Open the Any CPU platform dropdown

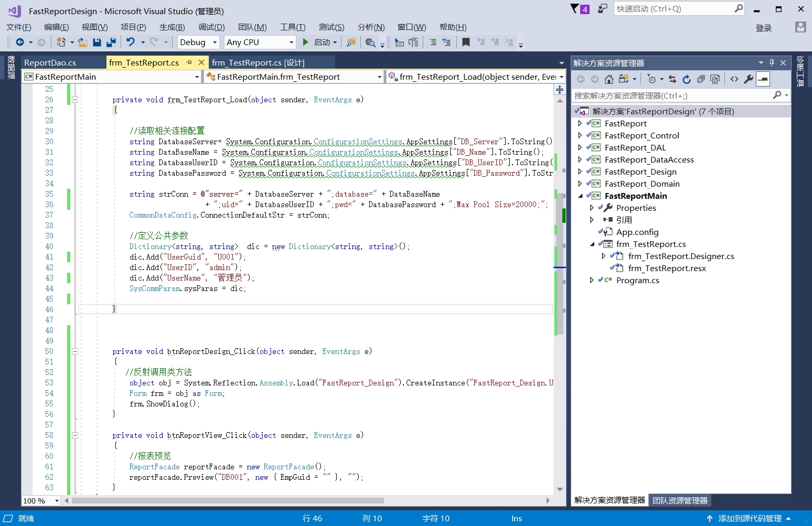coord(260,42)
